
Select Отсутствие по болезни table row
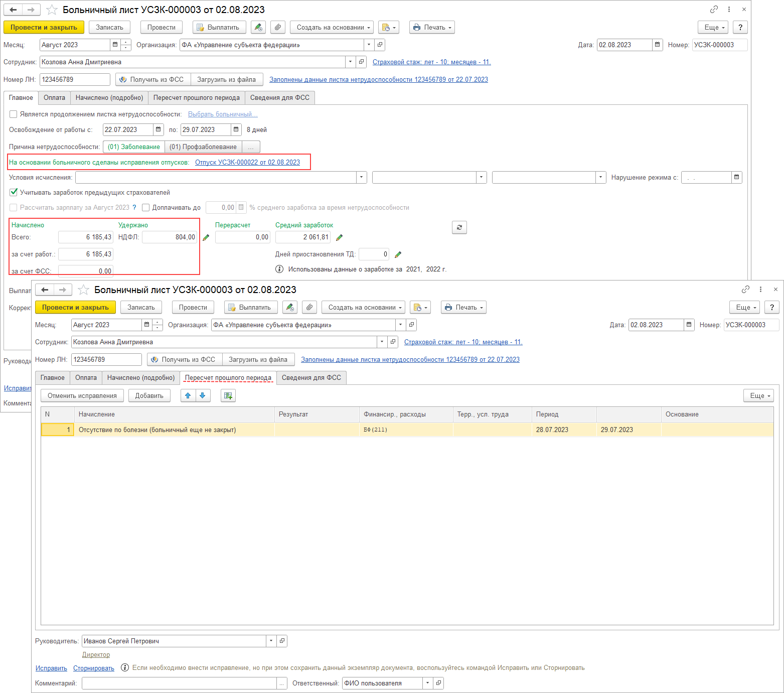coord(407,430)
